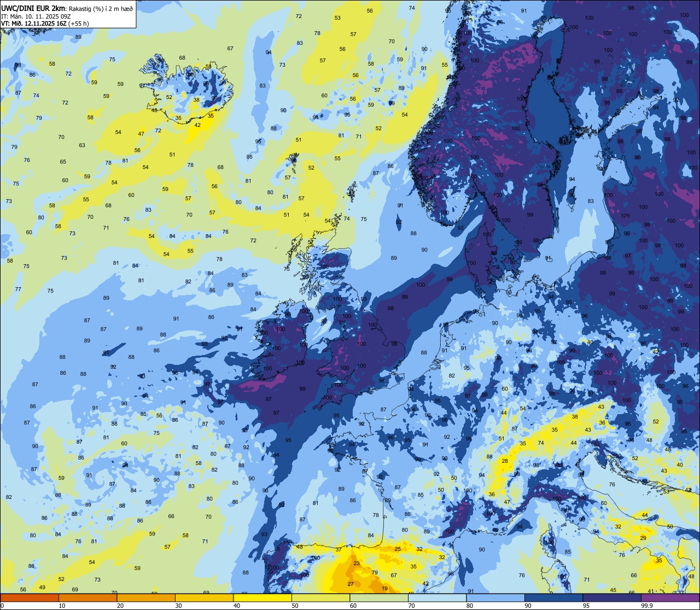Click the 20–30 amber legend swatch
700x610 pixels.
pyautogui.click(x=146, y=597)
